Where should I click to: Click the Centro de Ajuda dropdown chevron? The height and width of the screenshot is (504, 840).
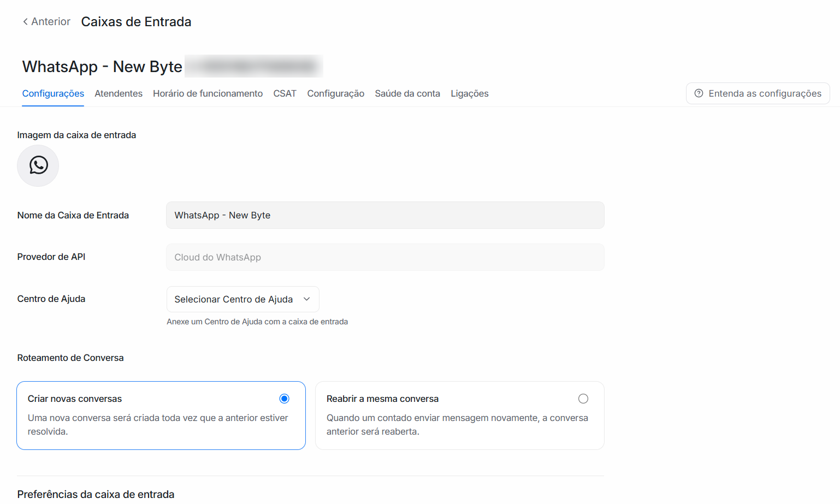click(307, 299)
